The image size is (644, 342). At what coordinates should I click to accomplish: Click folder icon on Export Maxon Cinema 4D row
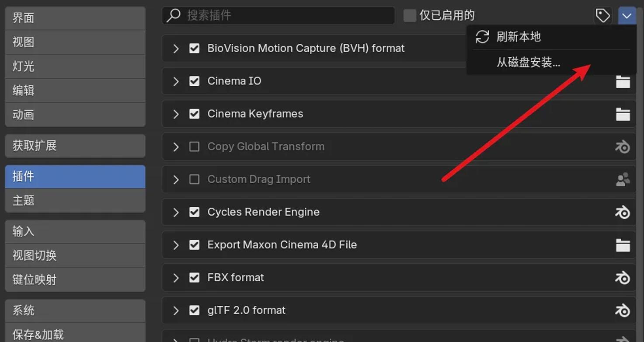coord(623,245)
